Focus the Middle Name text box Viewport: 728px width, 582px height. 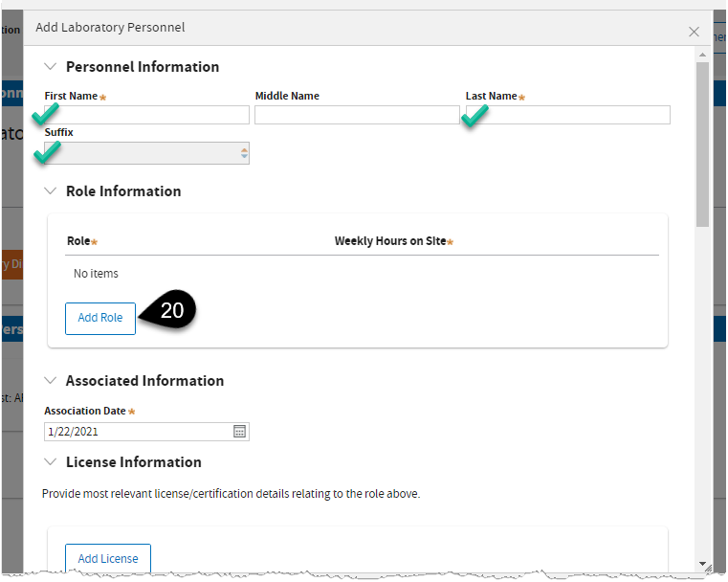pyautogui.click(x=356, y=115)
